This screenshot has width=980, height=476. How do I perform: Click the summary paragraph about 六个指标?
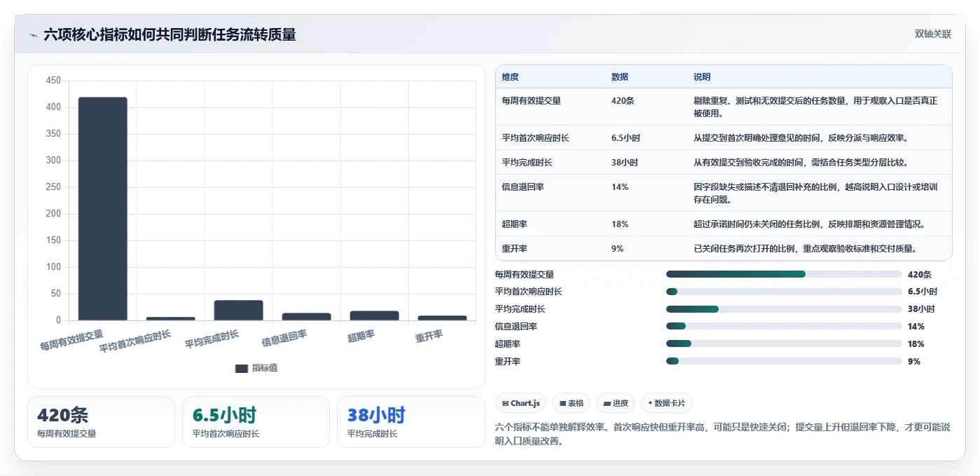click(722, 434)
